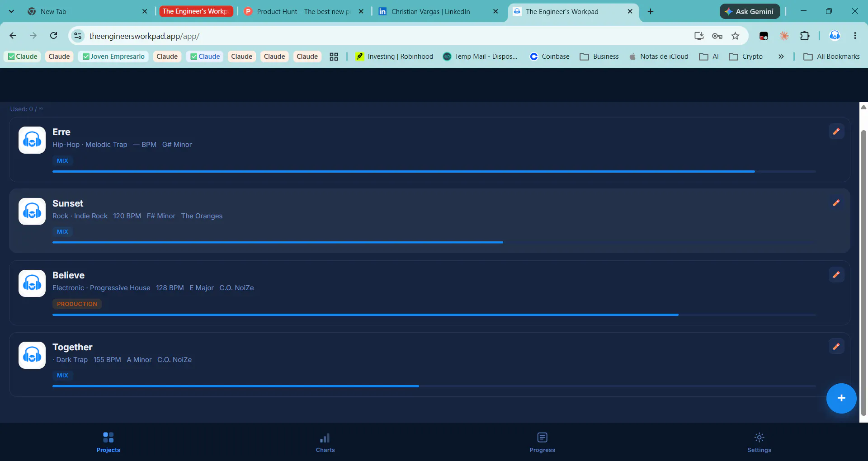Open a new browser tab

(651, 11)
